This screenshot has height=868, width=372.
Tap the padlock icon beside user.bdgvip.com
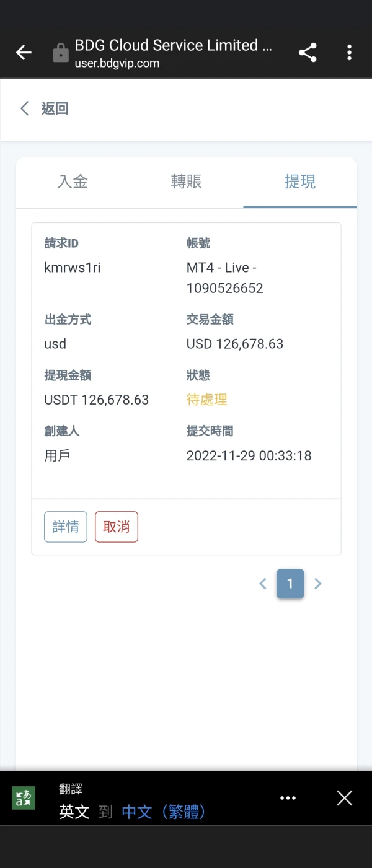pos(60,52)
